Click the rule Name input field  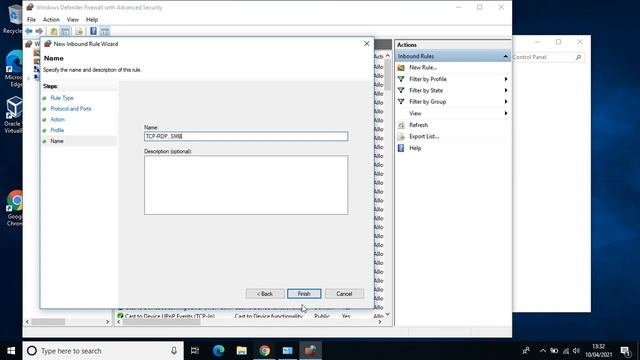click(246, 136)
